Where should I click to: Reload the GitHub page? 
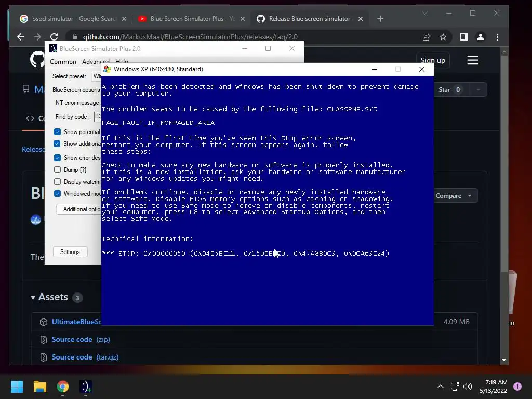point(54,37)
